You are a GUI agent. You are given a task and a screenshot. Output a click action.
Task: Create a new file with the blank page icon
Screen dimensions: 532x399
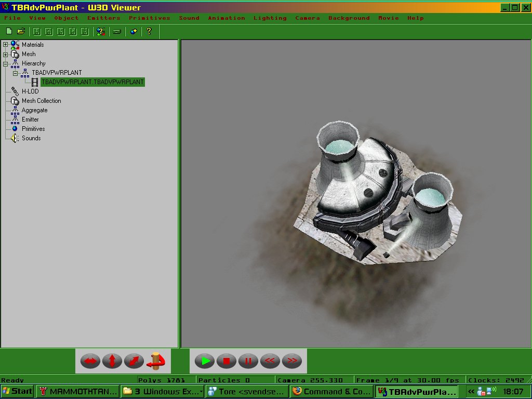[9, 31]
